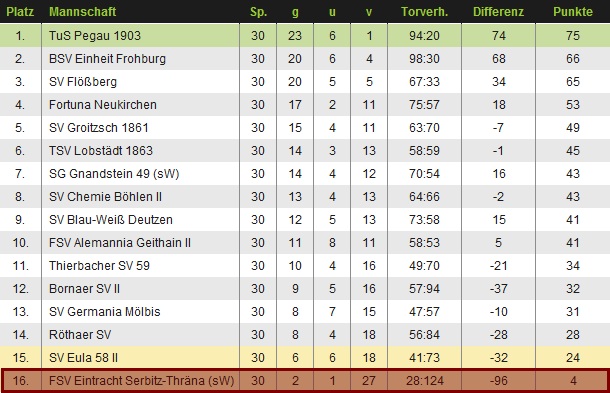610x393 pixels.
Task: Click SV Eula 58 II team name
Action: coord(83,358)
